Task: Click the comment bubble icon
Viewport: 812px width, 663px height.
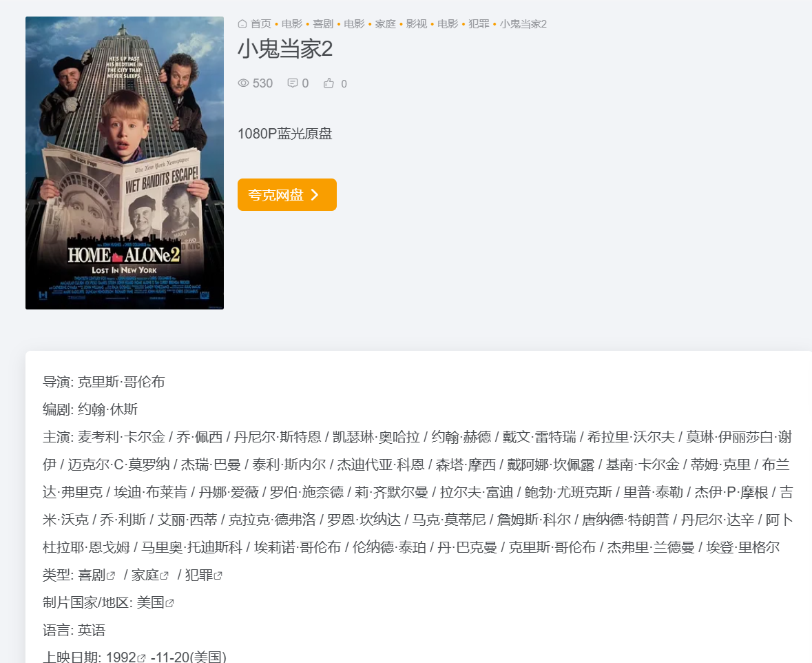Action: tap(293, 83)
